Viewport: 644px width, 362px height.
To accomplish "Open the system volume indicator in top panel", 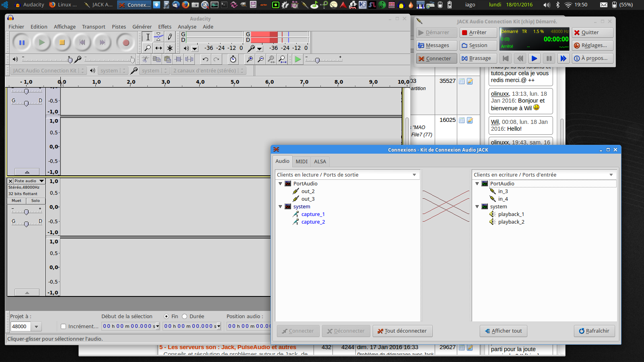I will coord(547,5).
